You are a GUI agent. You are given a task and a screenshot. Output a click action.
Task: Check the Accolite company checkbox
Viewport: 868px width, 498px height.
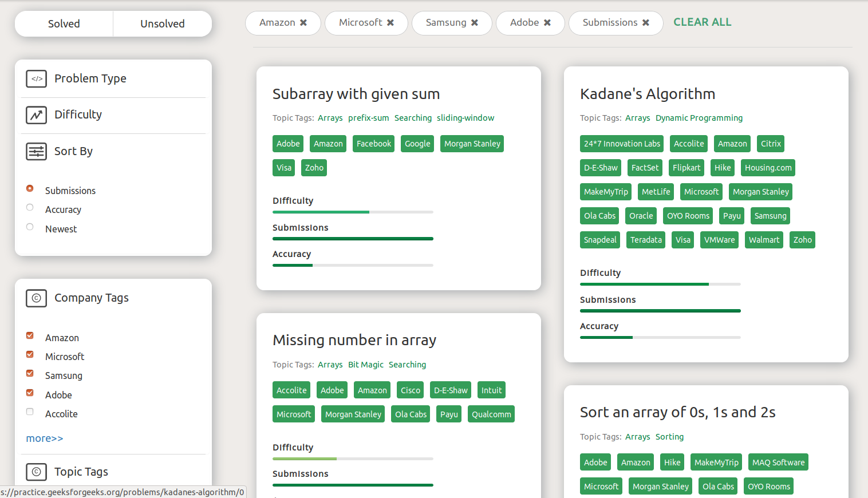(30, 412)
